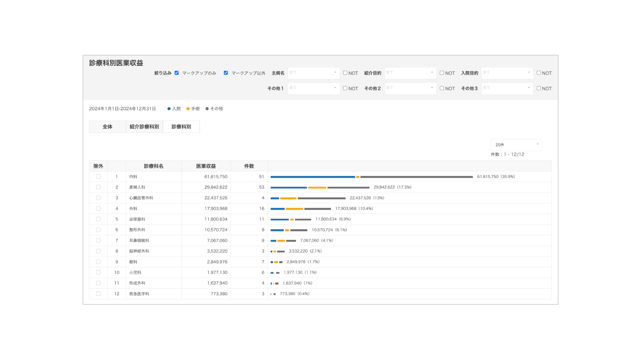Enable NOT checkbox next to 主病名
644x360 pixels.
point(345,73)
